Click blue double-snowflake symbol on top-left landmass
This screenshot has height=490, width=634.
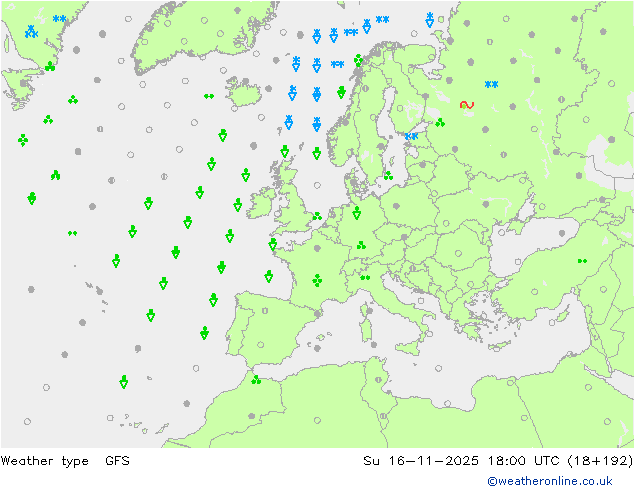[59, 19]
